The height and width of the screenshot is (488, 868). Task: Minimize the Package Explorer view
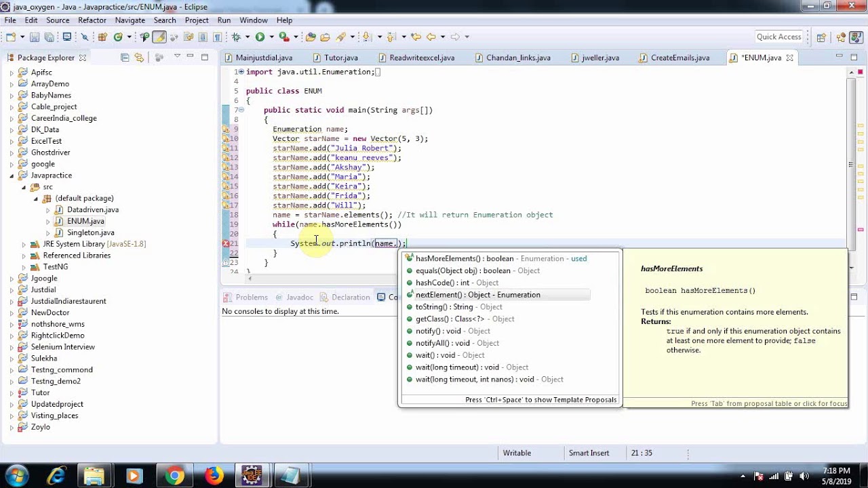191,57
